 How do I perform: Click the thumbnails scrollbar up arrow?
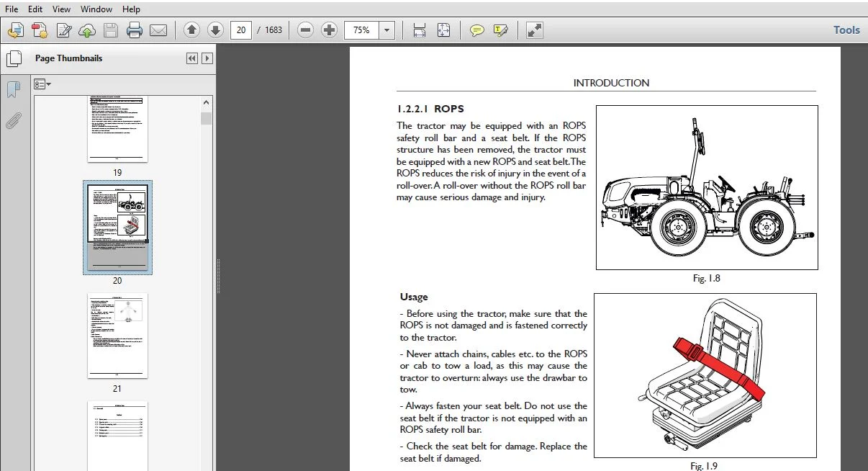tap(207, 102)
